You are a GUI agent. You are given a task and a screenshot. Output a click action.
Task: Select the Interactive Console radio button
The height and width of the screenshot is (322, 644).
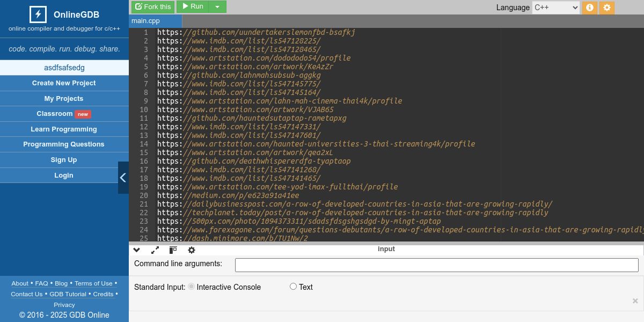coord(191,287)
